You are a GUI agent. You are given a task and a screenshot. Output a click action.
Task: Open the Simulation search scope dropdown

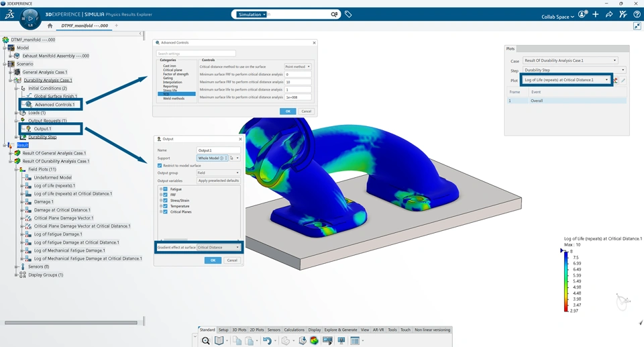tap(252, 14)
